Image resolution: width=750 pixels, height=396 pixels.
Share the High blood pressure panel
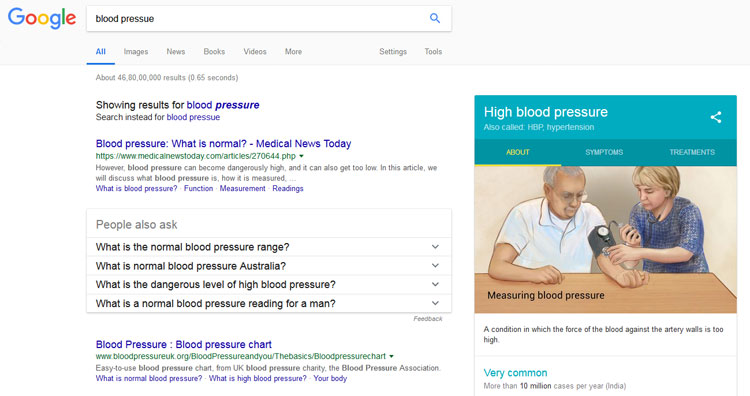tap(716, 117)
